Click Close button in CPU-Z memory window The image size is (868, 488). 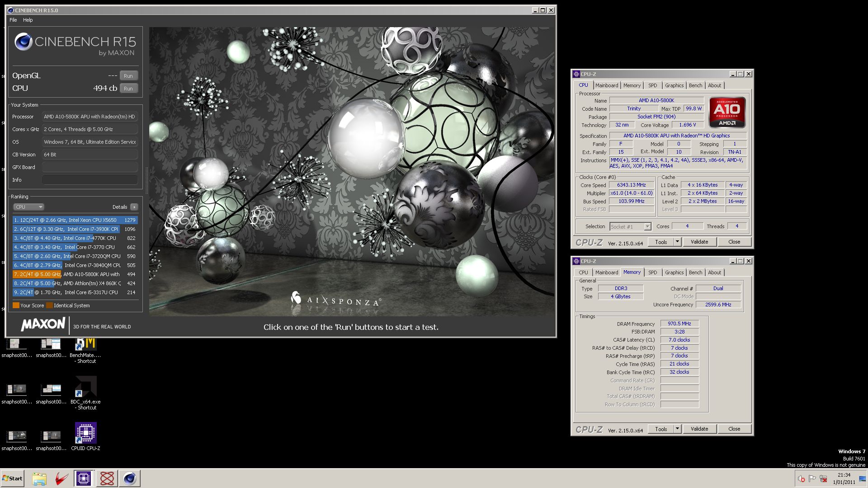(734, 429)
